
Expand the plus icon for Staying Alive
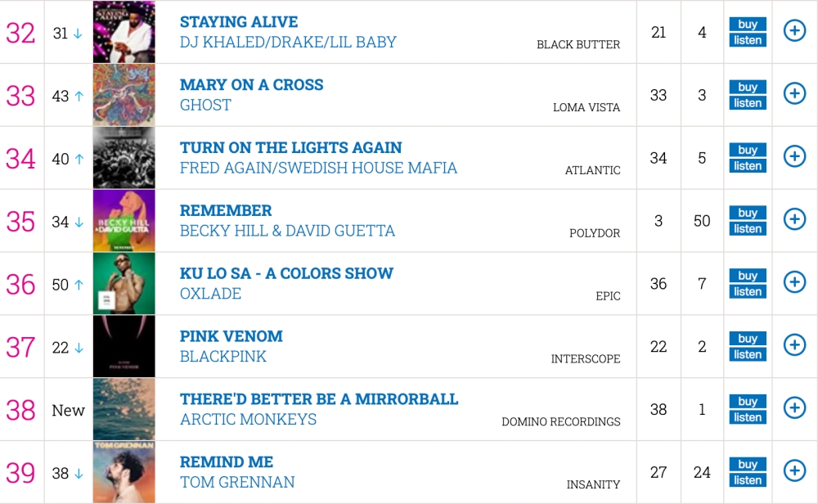point(794,31)
